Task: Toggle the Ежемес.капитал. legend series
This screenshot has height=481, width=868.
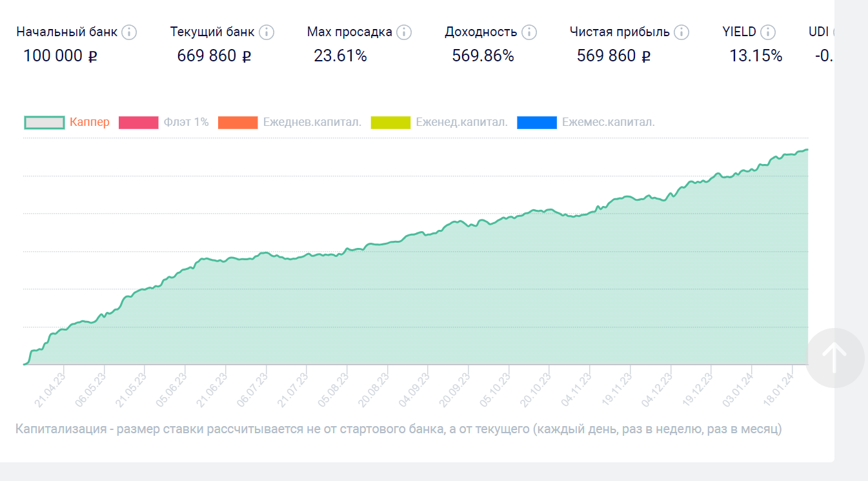Action: click(x=586, y=122)
